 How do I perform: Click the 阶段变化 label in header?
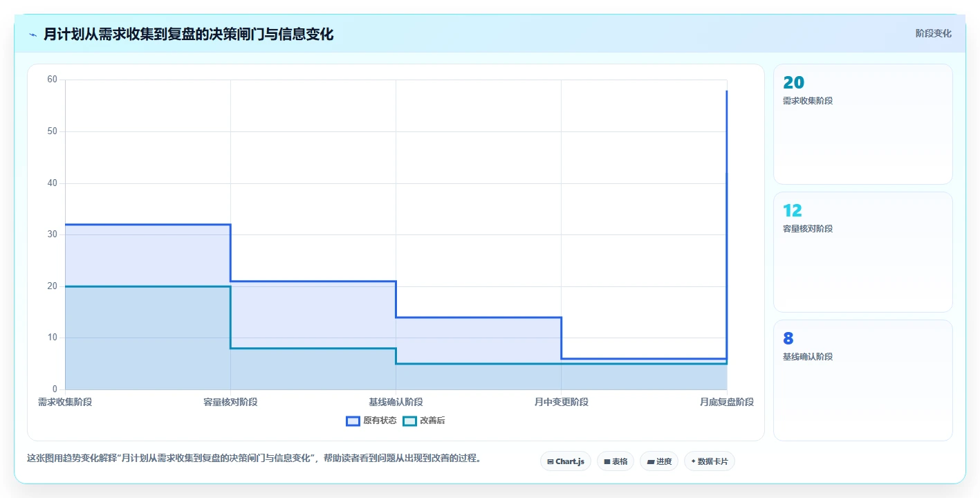pyautogui.click(x=933, y=33)
